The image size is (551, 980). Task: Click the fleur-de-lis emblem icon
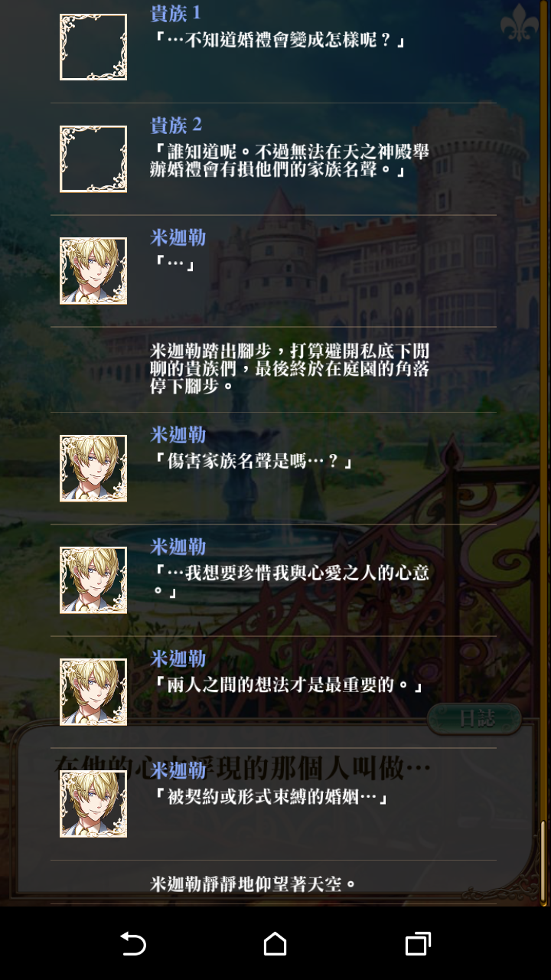coord(520,22)
